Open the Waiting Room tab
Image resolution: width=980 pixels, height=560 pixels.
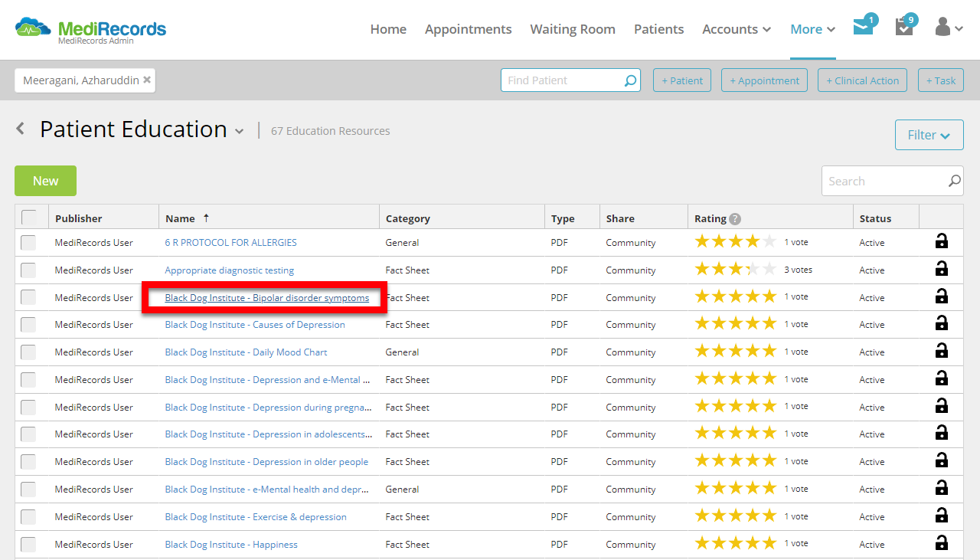click(x=573, y=29)
